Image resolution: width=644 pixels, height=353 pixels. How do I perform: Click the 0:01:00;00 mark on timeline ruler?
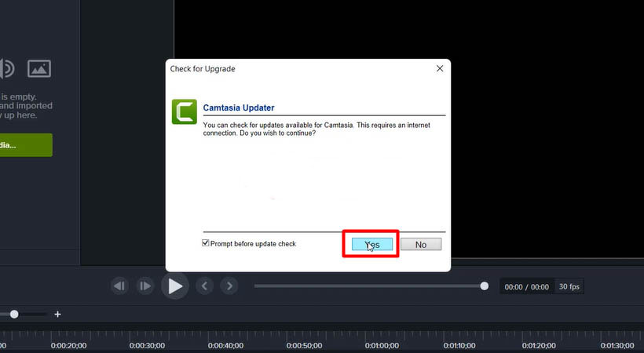point(381,345)
